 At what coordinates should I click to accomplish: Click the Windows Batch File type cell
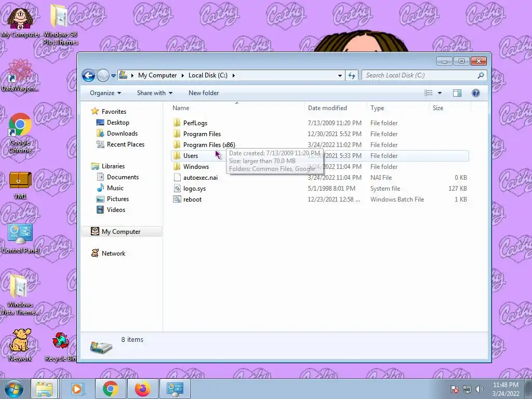tap(397, 199)
